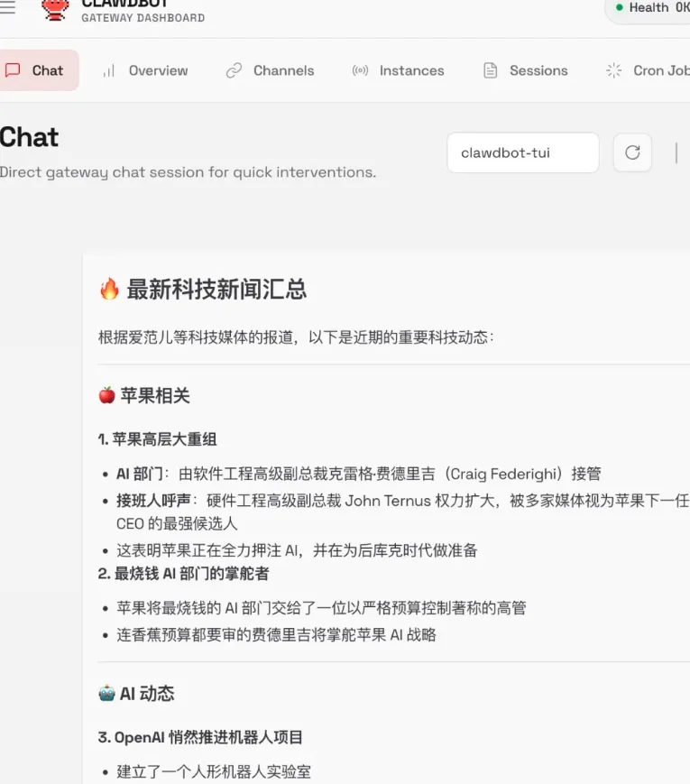Click the link icon beside Channels
This screenshot has height=784, width=690.
(234, 70)
